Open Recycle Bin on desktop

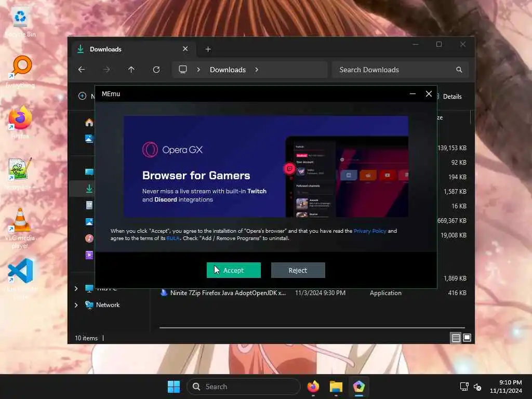tap(20, 23)
